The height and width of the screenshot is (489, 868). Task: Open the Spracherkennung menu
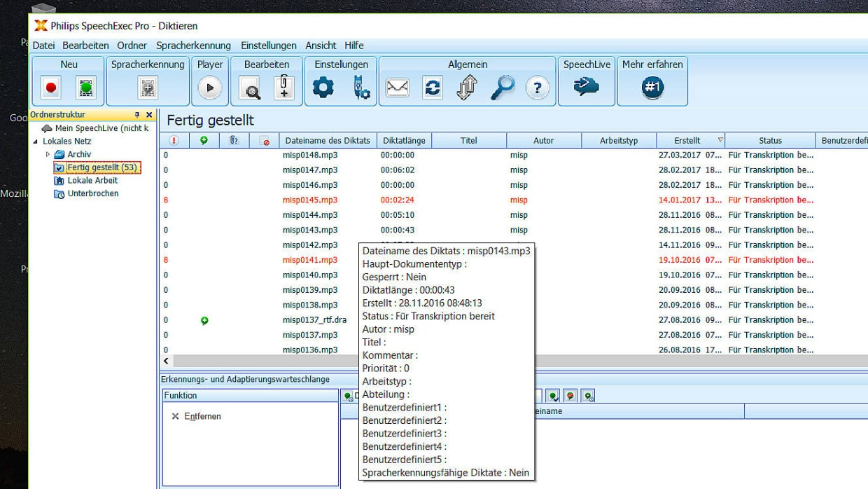pyautogui.click(x=193, y=46)
